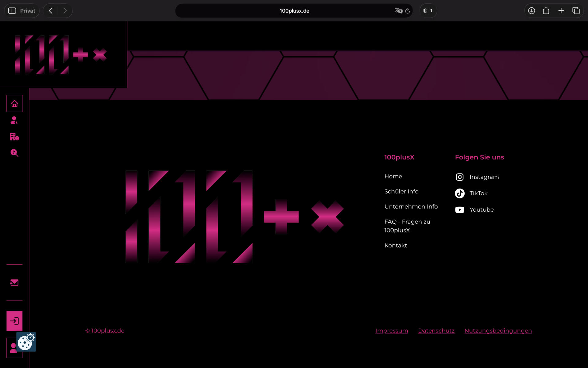Open the student info sidebar icon

click(14, 120)
